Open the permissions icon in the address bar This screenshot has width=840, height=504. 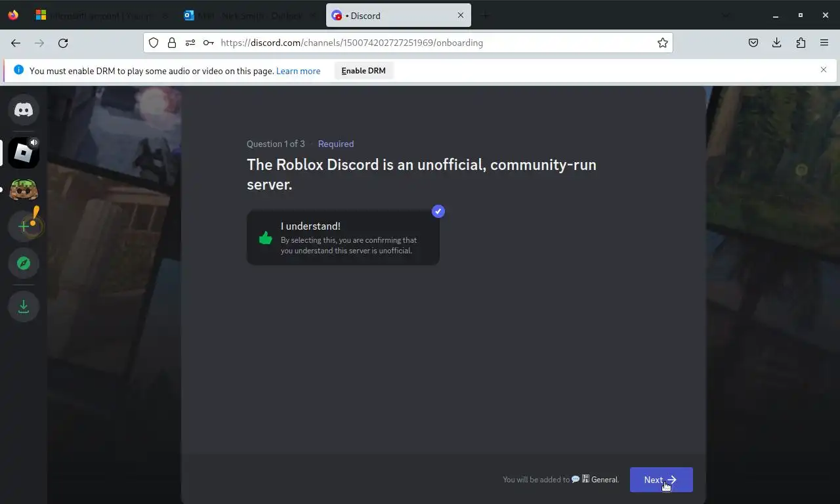(190, 43)
